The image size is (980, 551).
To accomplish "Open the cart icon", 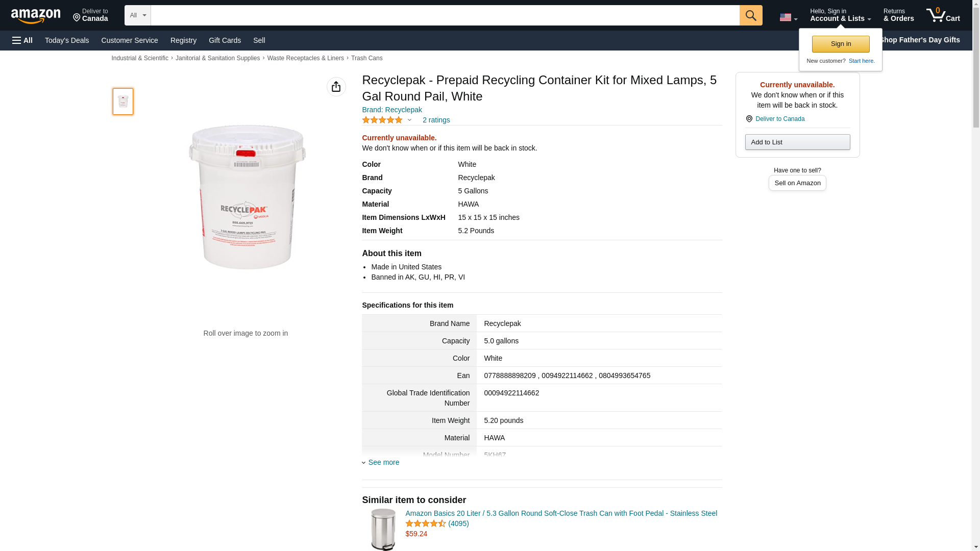I will tap(943, 15).
